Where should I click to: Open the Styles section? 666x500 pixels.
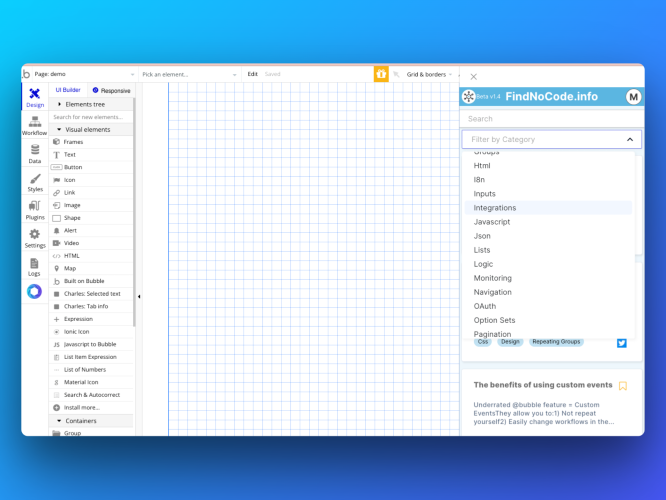tap(35, 183)
